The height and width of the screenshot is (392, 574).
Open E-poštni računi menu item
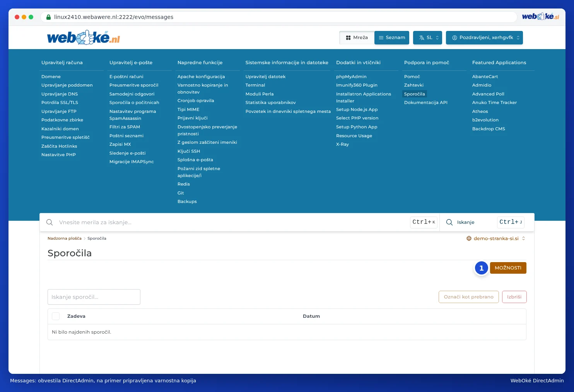tap(126, 77)
